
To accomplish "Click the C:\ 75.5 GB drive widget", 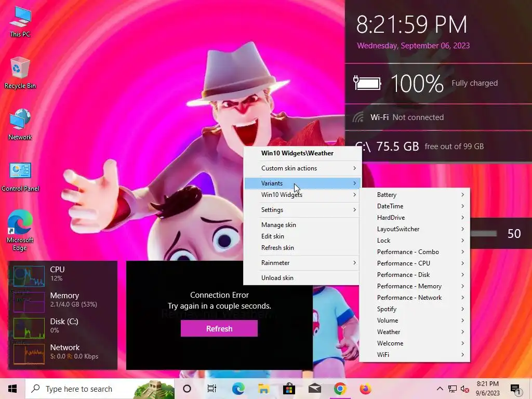I will [420, 147].
